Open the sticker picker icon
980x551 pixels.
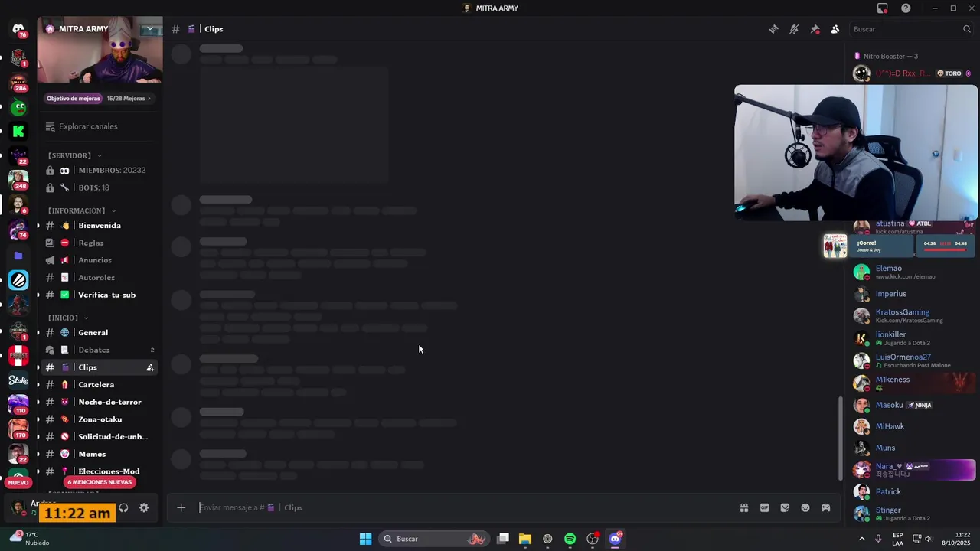click(785, 507)
